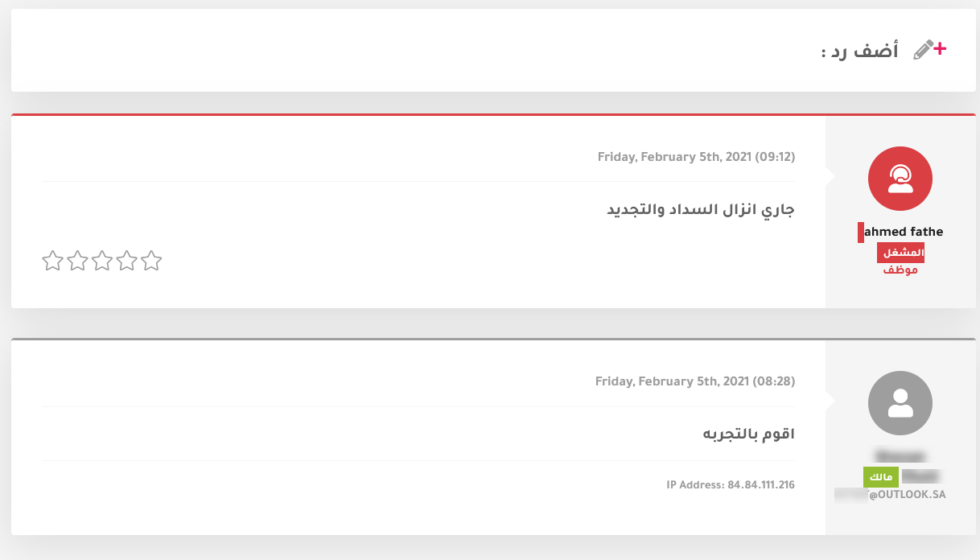The width and height of the screenshot is (980, 560).
Task: Give a four-star rating
Action: (127, 261)
